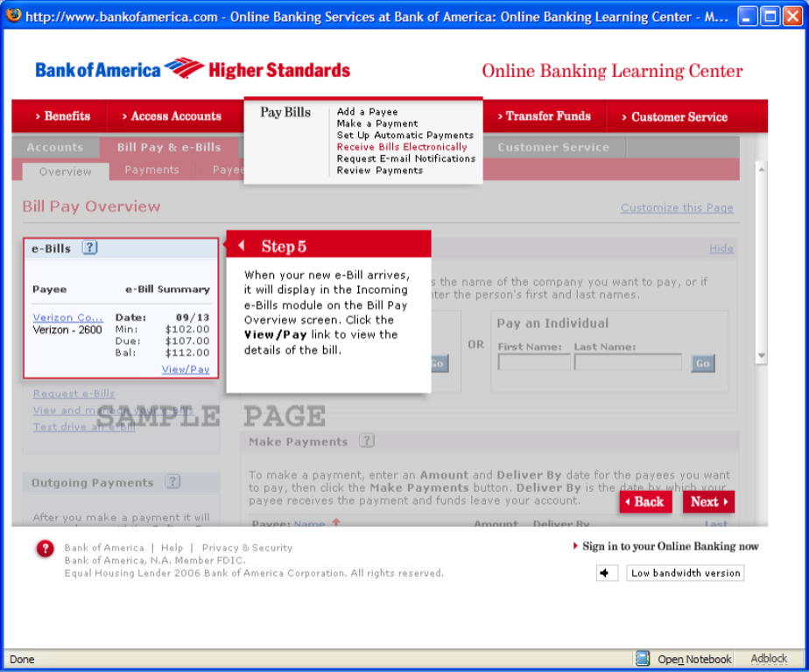Select Make a Payment in Pay Bills menu

tap(377, 123)
